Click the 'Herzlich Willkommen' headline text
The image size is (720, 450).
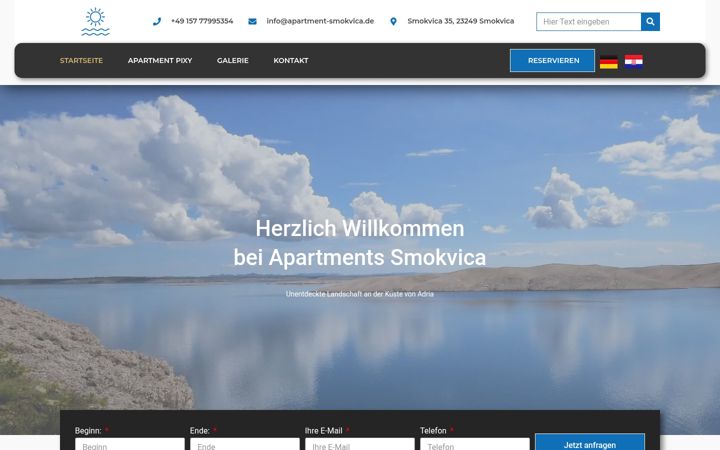360,229
